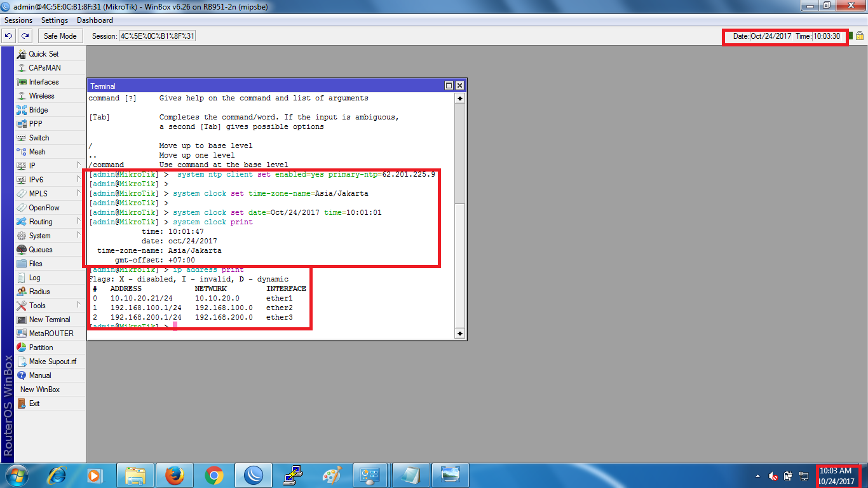Click the 10.10.20.21/24 address text

coord(141,298)
